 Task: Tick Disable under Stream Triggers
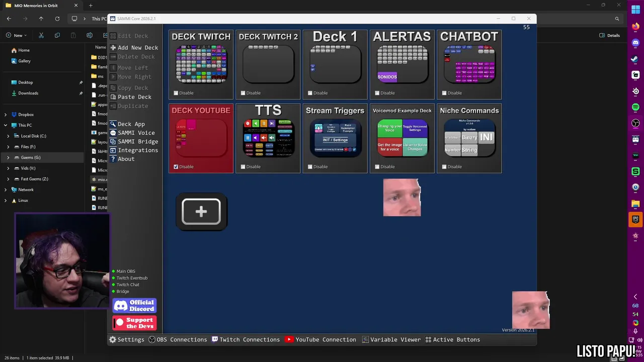(310, 167)
